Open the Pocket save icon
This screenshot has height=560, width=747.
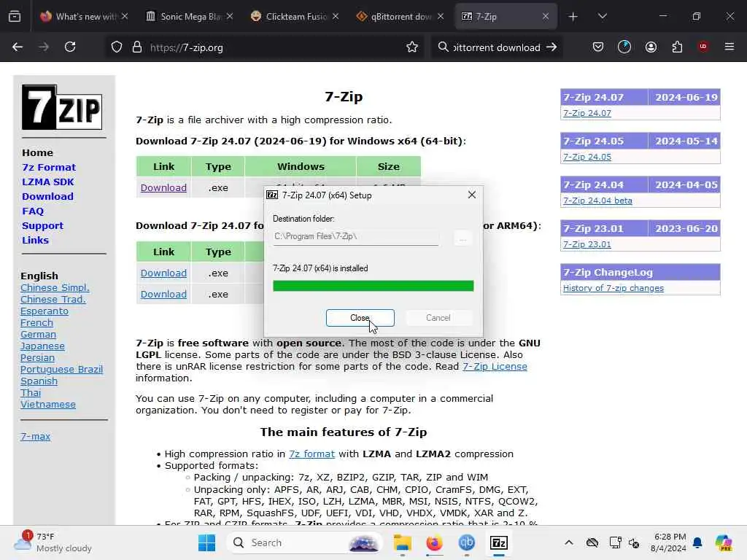[598, 47]
